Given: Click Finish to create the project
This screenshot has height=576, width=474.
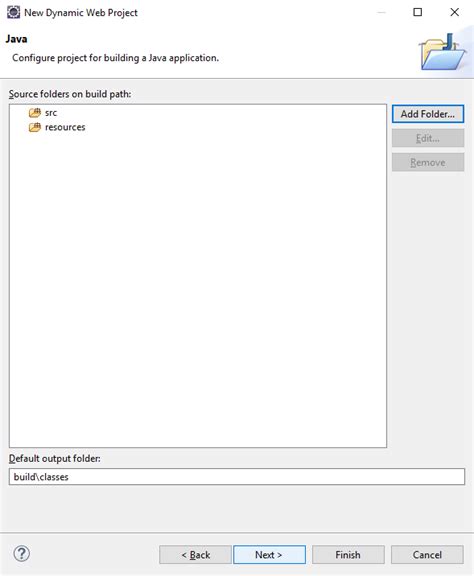Looking at the screenshot, I should 348,555.
